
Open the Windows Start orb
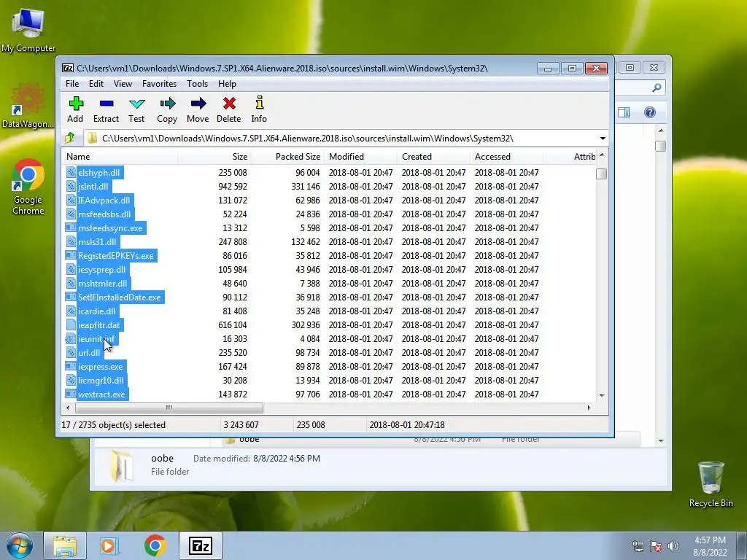click(x=19, y=545)
